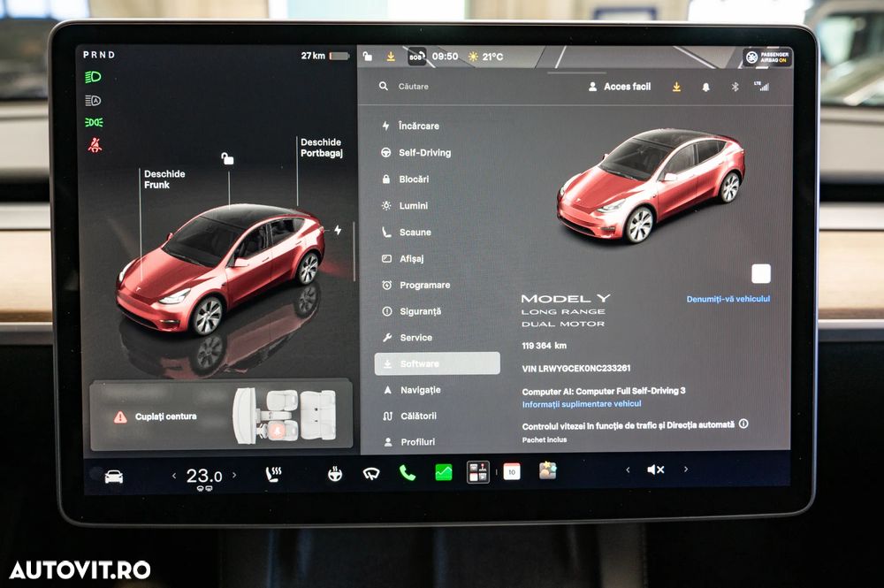Tap the passenger airbag indicator
884x588 pixels.
click(766, 57)
